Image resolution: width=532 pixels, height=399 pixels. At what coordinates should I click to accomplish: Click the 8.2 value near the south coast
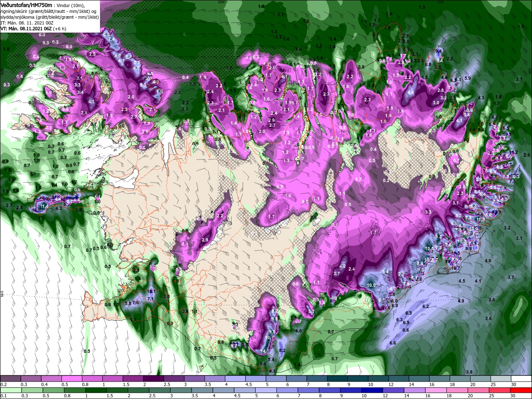282,350
